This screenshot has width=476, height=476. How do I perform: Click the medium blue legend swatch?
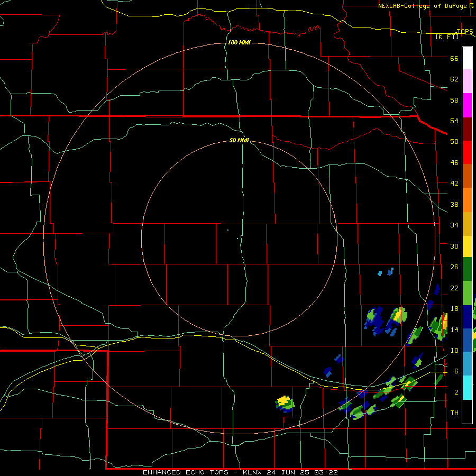(467, 340)
